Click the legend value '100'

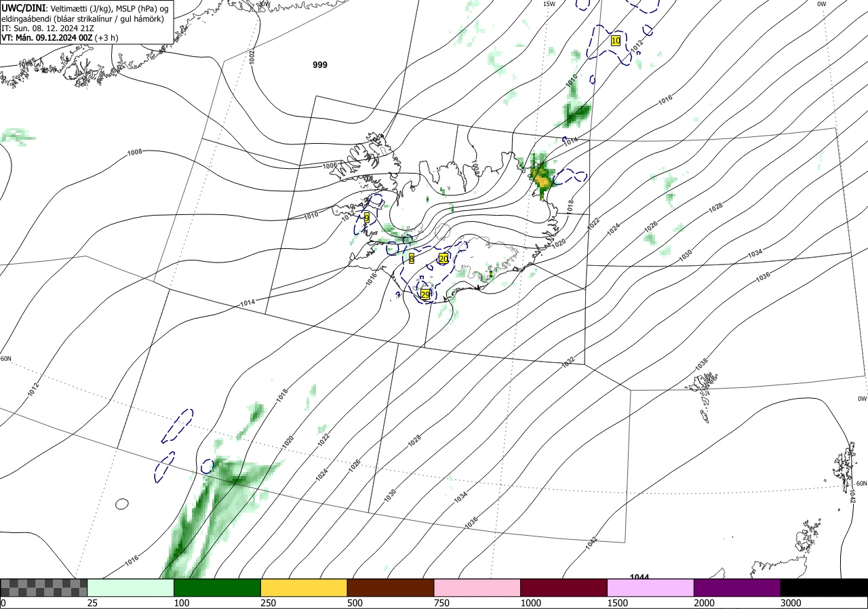[x=181, y=603]
